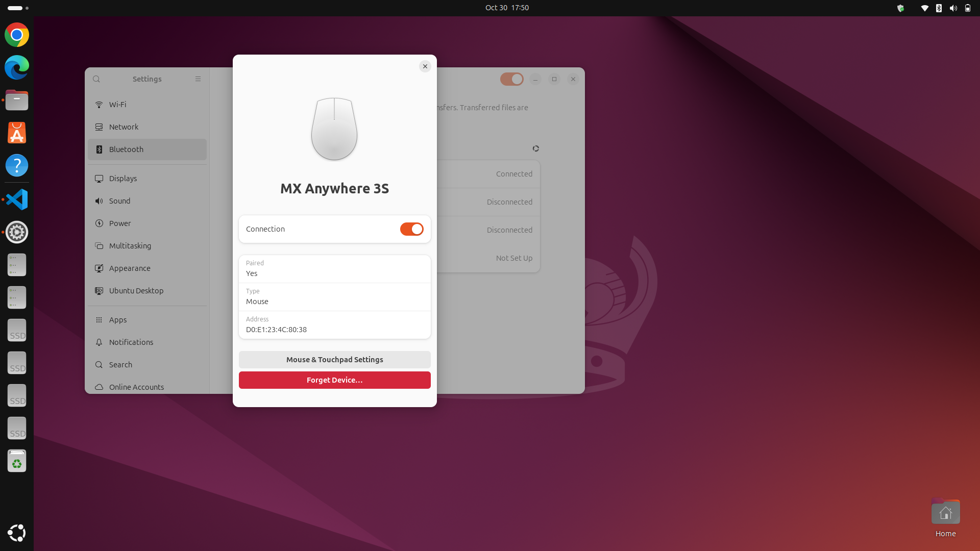Open the Help application from the dock
Viewport: 980px width, 551px height.
point(16,165)
